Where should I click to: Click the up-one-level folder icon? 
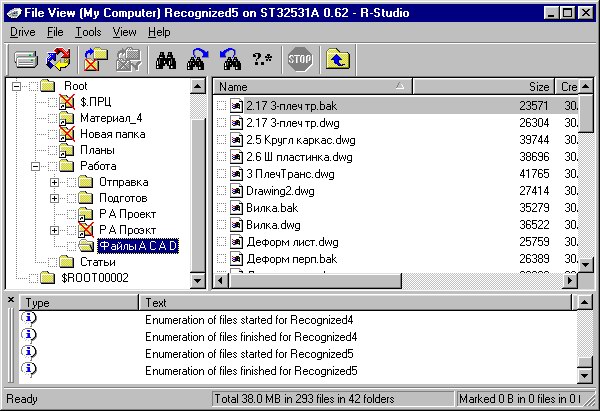[x=337, y=59]
